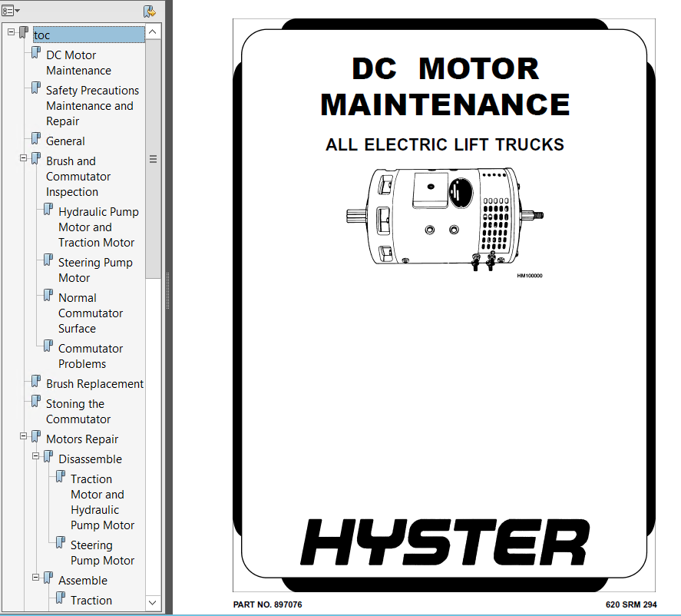Click the Commutator Problems bookmark icon

click(48, 346)
